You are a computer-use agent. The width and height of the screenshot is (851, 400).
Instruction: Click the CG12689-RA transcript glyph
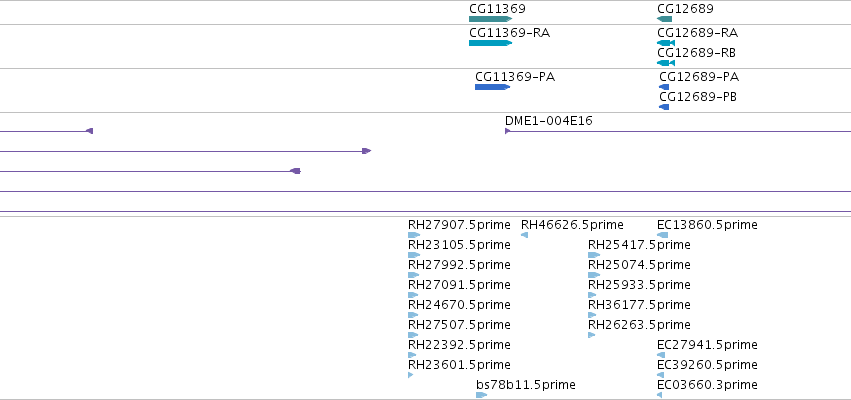pyautogui.click(x=666, y=43)
